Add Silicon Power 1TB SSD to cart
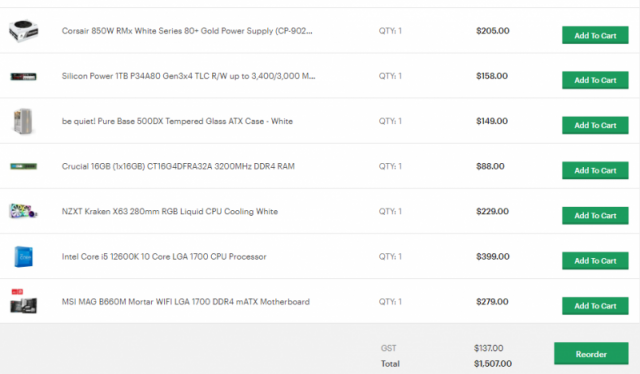The height and width of the screenshot is (374, 640). (595, 80)
